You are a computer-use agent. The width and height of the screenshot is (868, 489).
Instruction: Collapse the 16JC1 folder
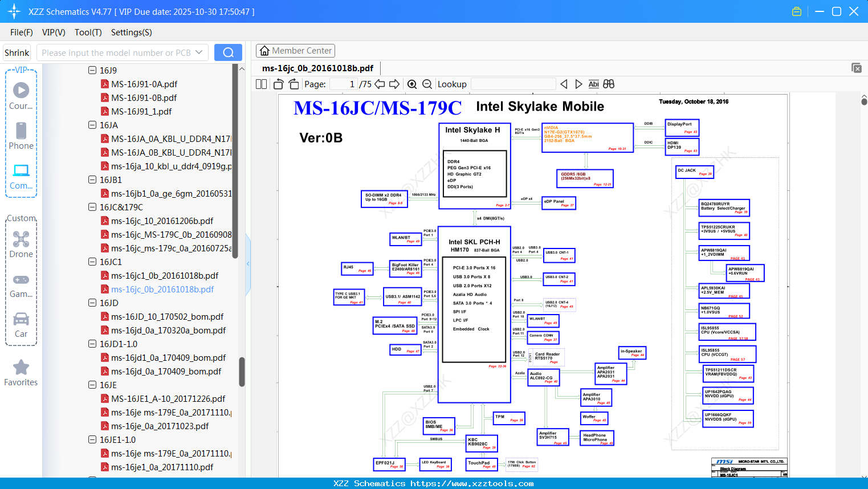click(92, 262)
